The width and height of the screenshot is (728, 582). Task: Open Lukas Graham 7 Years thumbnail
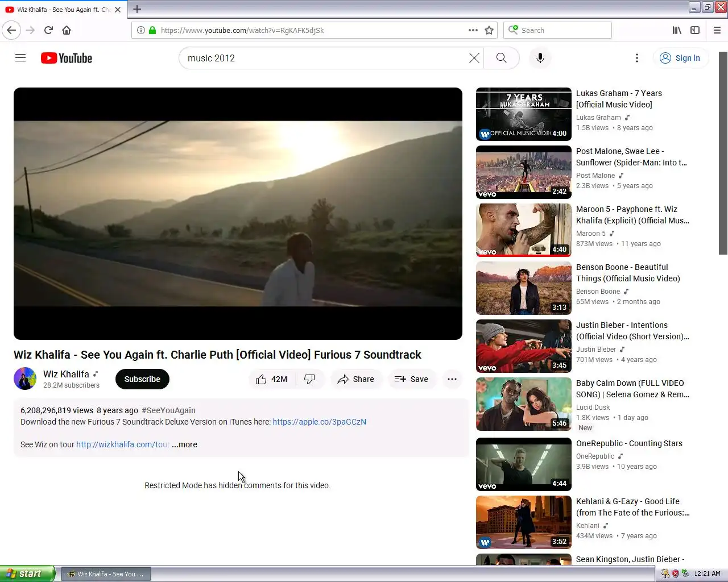(524, 114)
